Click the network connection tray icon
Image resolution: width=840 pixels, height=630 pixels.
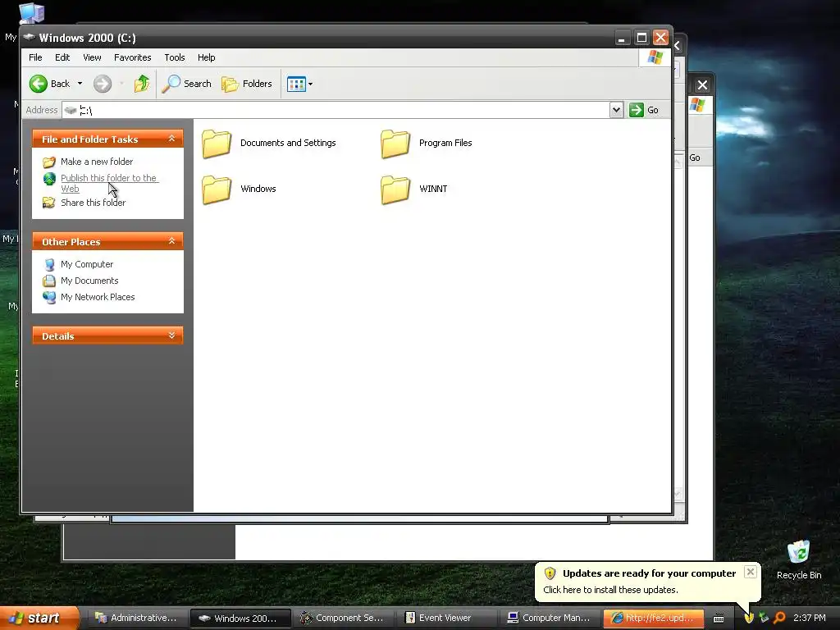pos(765,619)
